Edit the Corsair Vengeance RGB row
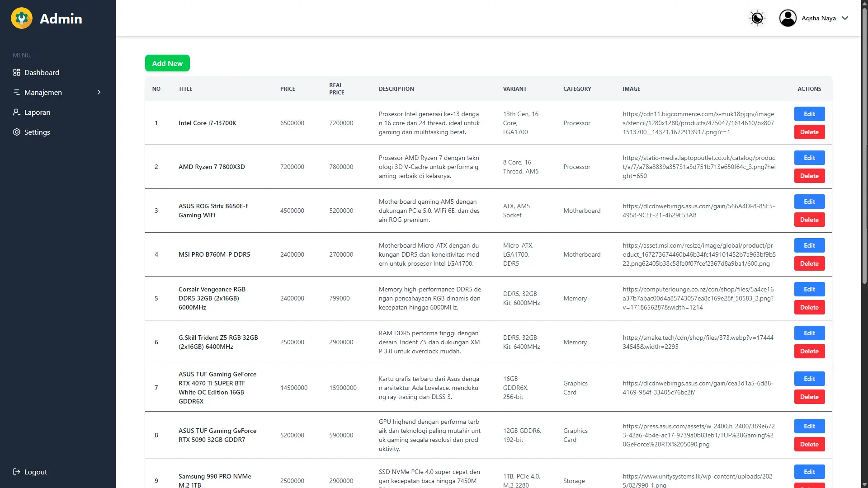Viewport: 868px width, 488px height. (x=809, y=289)
